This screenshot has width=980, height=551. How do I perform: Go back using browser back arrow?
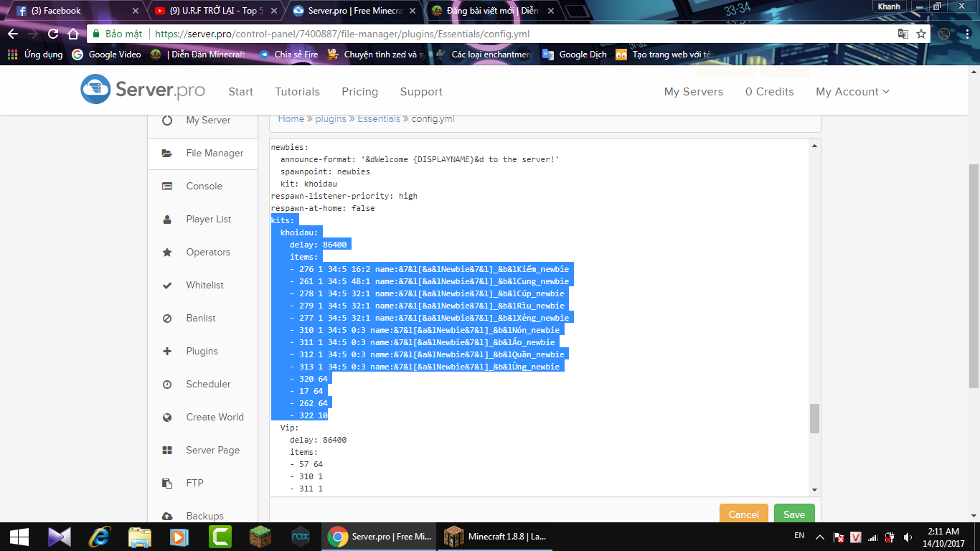13,34
